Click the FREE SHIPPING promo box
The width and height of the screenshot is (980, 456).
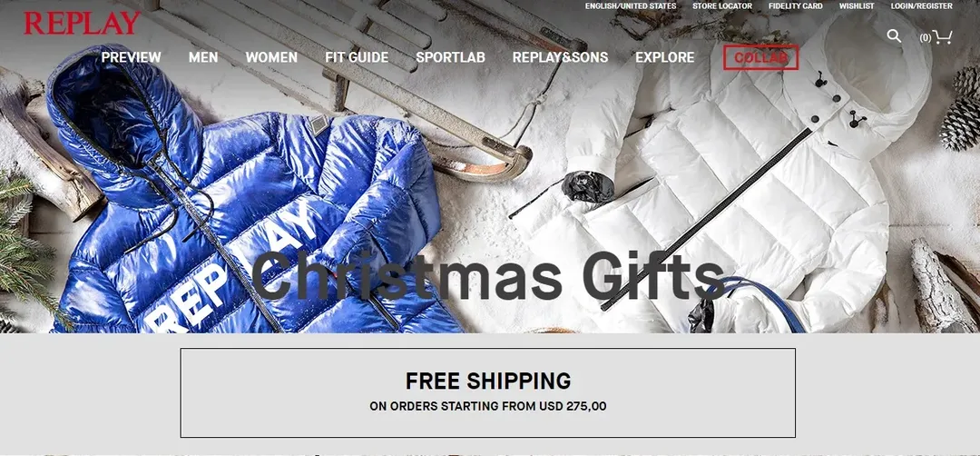click(x=487, y=392)
